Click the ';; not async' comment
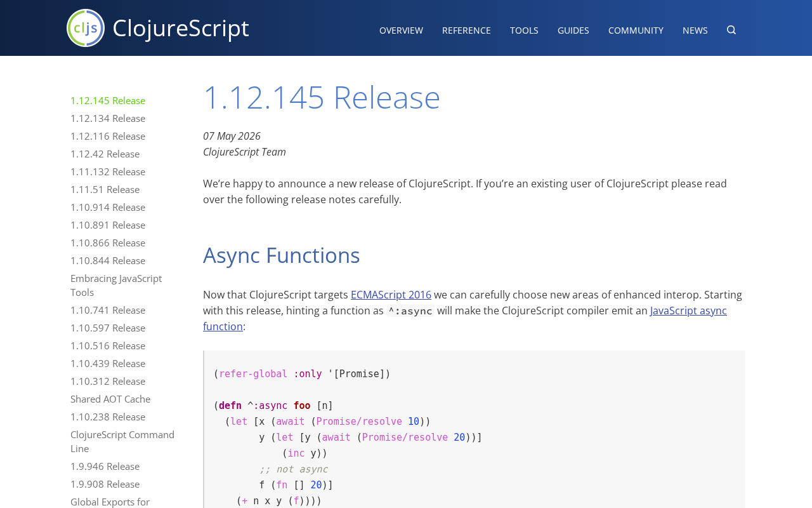 (293, 469)
